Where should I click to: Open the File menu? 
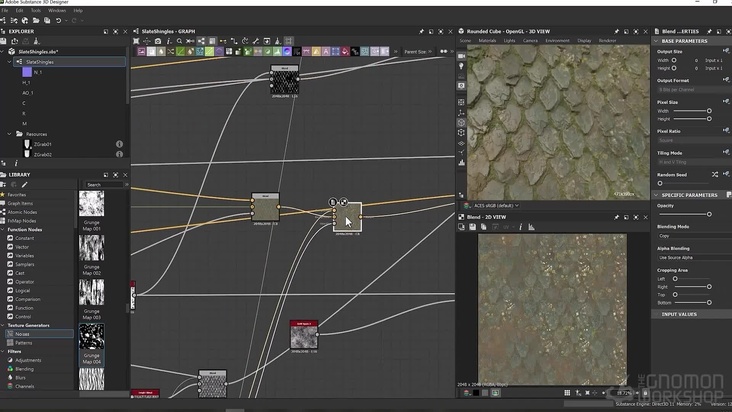point(5,10)
